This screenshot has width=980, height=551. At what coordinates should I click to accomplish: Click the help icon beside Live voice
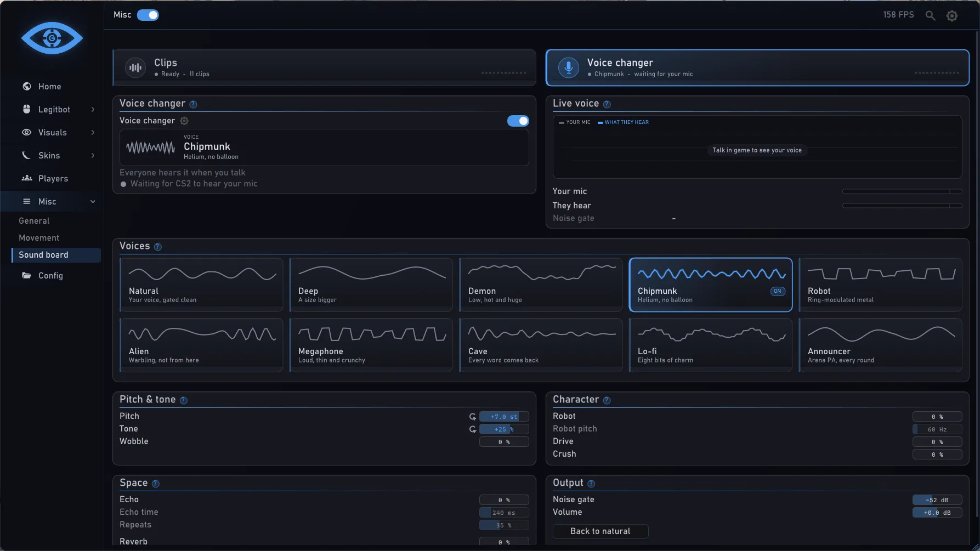(x=607, y=104)
